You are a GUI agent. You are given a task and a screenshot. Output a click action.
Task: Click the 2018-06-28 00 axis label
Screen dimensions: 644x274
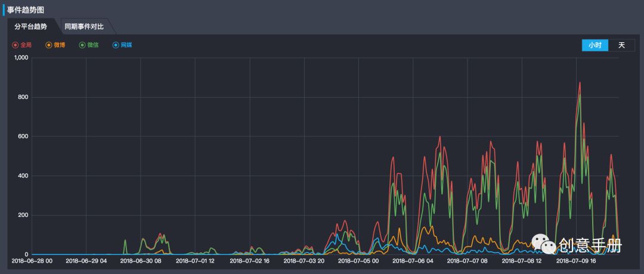(x=32, y=260)
